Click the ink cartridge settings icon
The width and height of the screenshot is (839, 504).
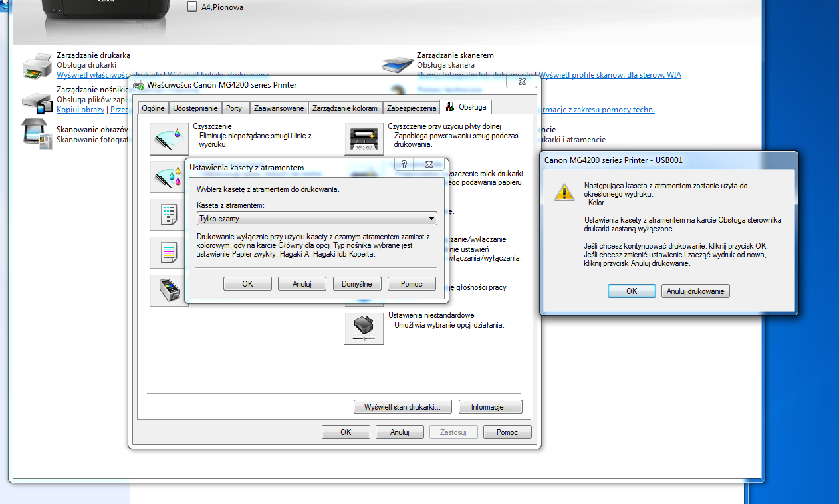point(170,291)
